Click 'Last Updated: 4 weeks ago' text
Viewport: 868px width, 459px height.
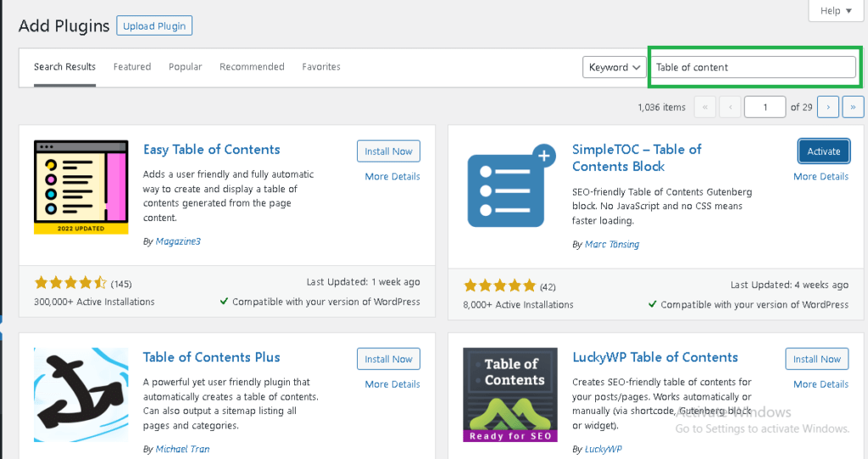tap(789, 285)
